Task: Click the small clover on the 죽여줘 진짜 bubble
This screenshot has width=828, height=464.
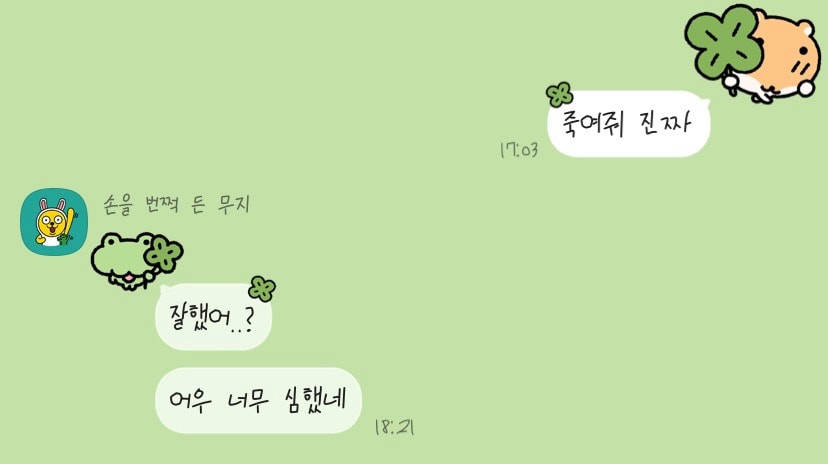Action: (560, 95)
